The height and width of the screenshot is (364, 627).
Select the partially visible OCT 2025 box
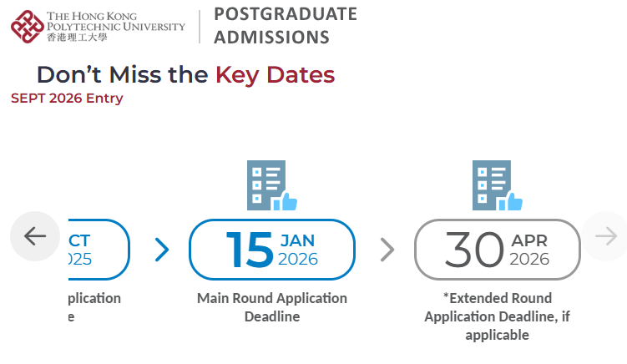tap(97, 249)
